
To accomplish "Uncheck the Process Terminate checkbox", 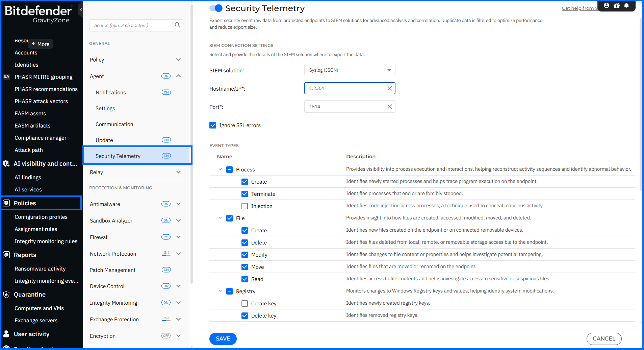I will [245, 194].
